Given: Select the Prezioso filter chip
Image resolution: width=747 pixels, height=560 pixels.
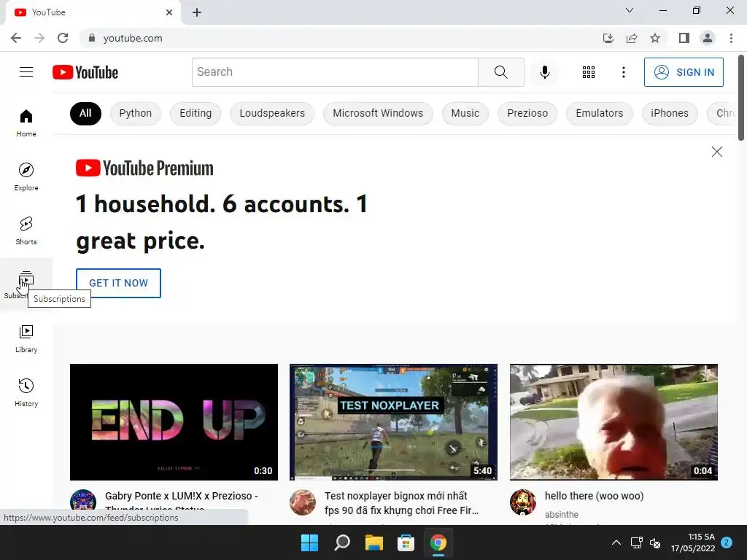Looking at the screenshot, I should [x=527, y=113].
